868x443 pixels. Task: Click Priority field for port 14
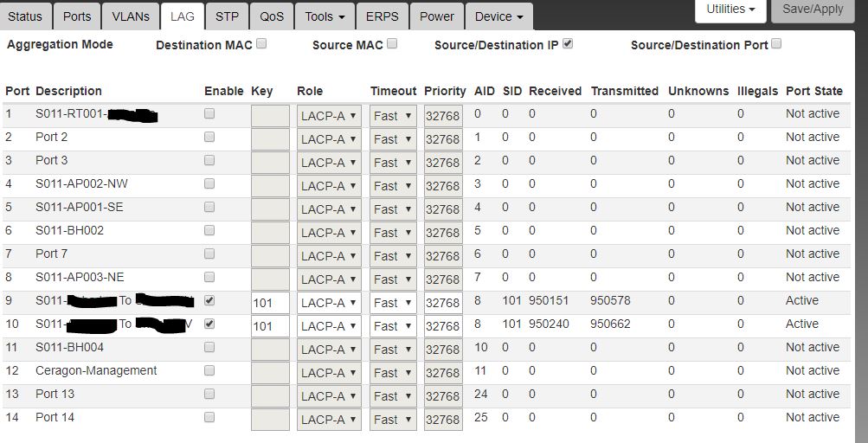pos(444,420)
